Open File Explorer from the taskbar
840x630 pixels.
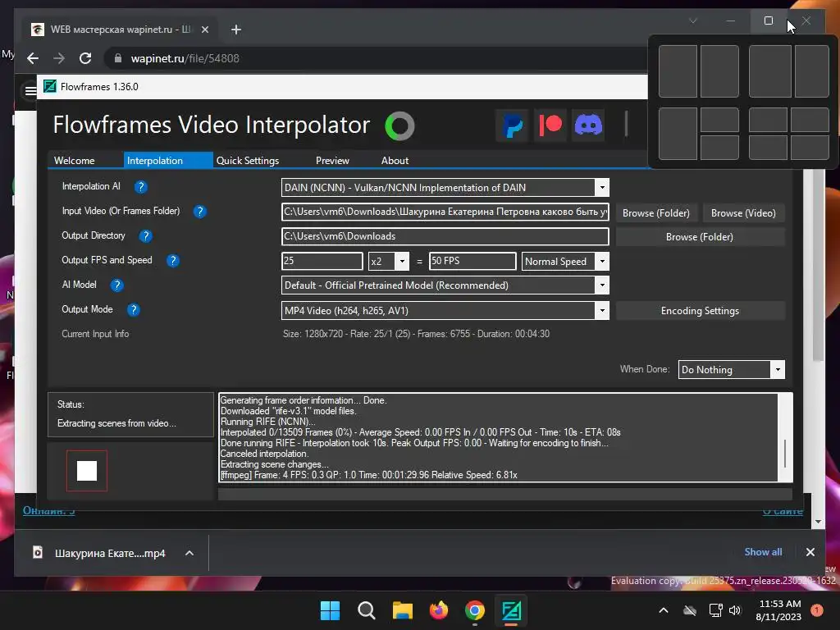[x=402, y=610]
